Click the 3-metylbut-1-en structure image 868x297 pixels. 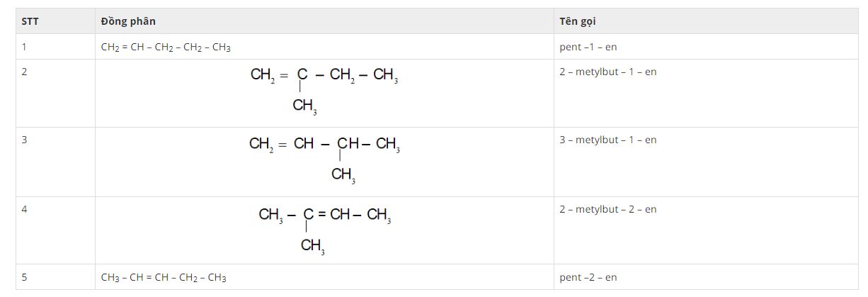324,159
